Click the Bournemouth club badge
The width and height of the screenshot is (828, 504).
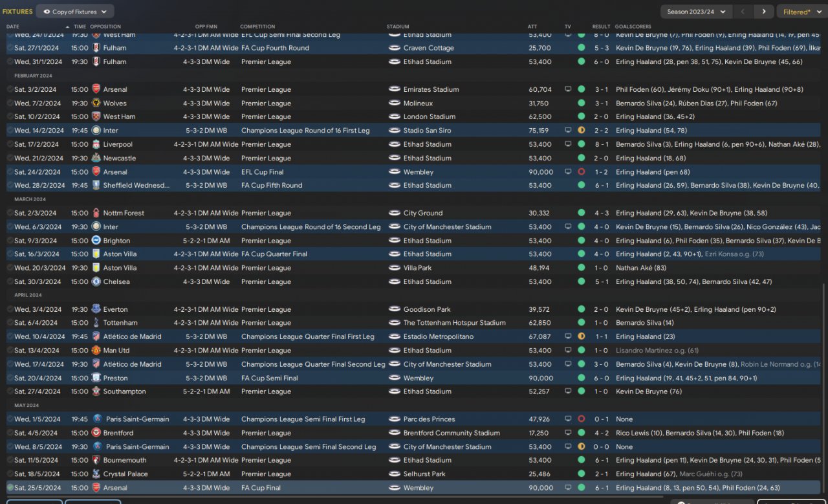click(96, 460)
